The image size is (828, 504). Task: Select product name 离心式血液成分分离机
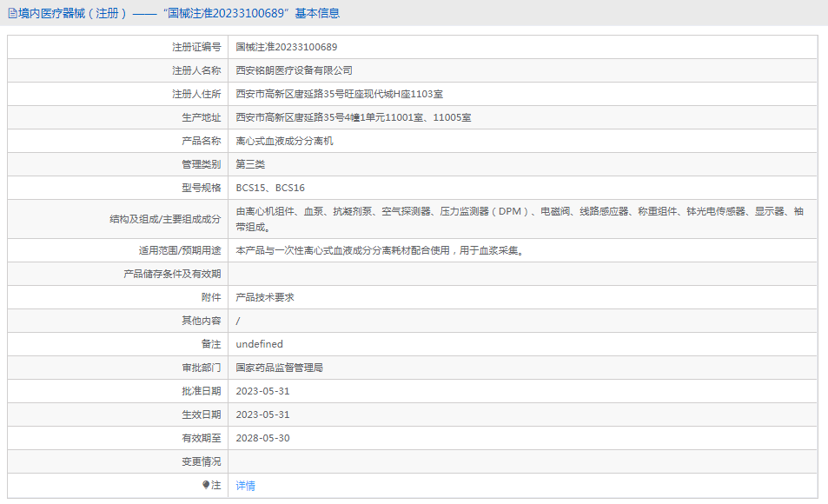(x=285, y=141)
